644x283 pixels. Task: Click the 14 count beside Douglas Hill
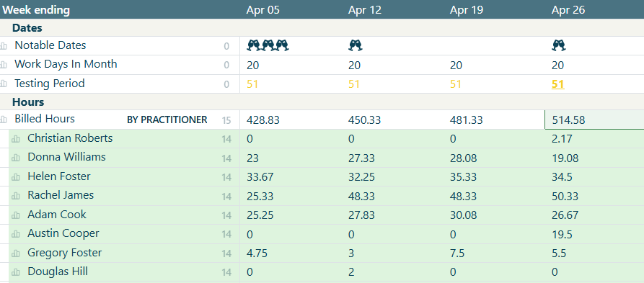point(226,273)
